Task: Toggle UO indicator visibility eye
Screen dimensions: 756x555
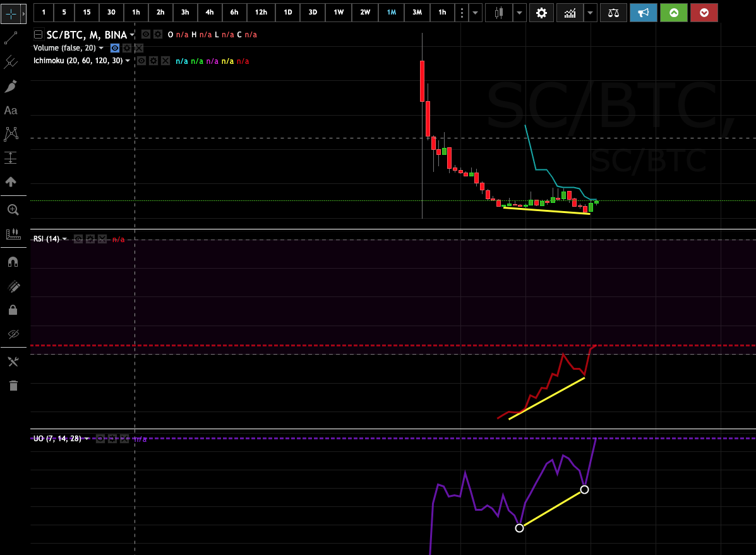Action: (x=100, y=439)
